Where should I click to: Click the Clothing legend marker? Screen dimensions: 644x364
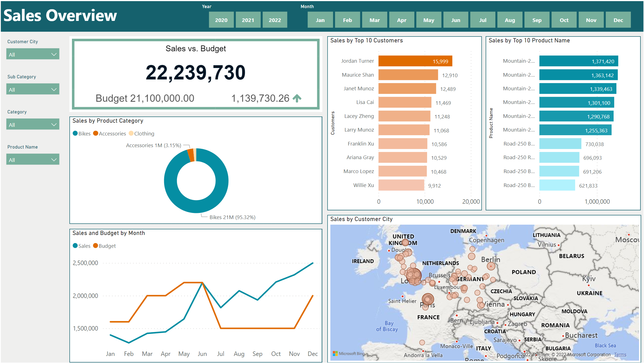[x=131, y=133]
